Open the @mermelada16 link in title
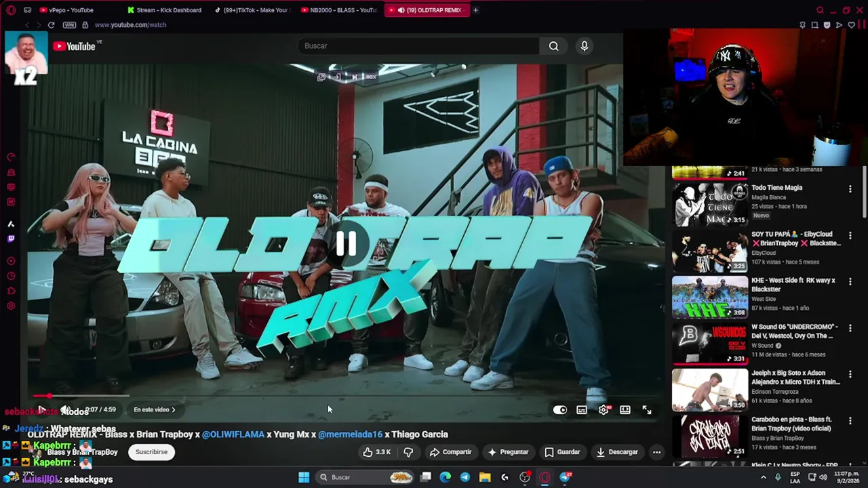This screenshot has width=868, height=488. pyautogui.click(x=350, y=434)
